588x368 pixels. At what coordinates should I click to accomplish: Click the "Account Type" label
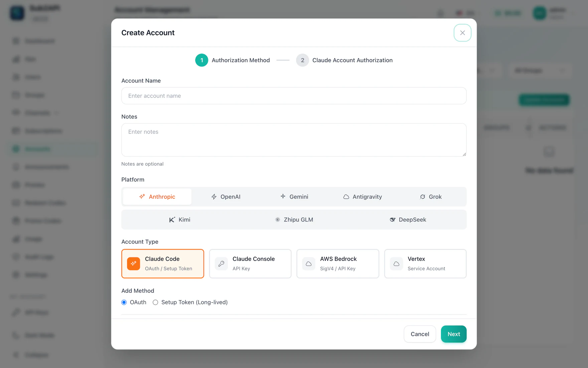(140, 242)
